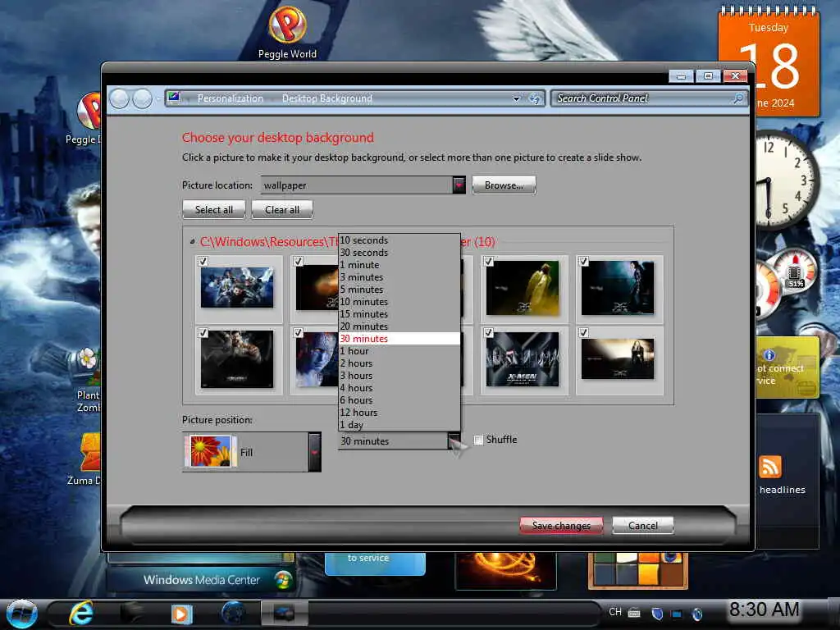Viewport: 840px width, 630px height.
Task: Open the Picture location dropdown arrow
Action: 459,185
